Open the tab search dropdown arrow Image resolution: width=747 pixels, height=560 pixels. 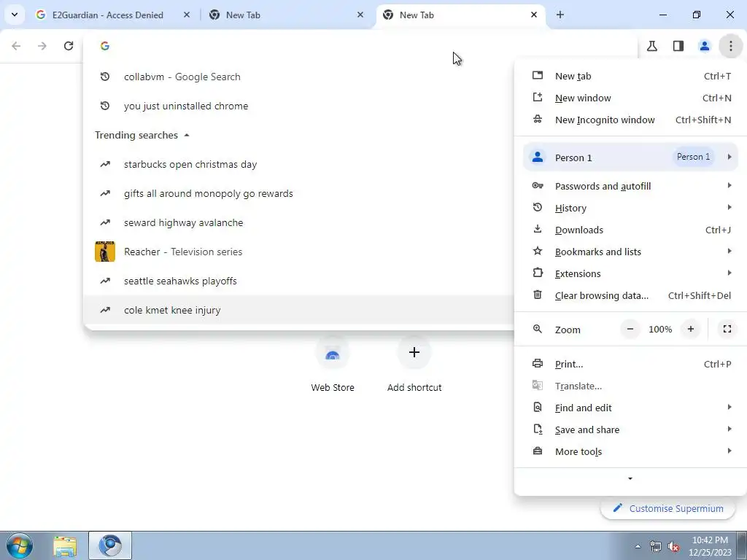15,15
